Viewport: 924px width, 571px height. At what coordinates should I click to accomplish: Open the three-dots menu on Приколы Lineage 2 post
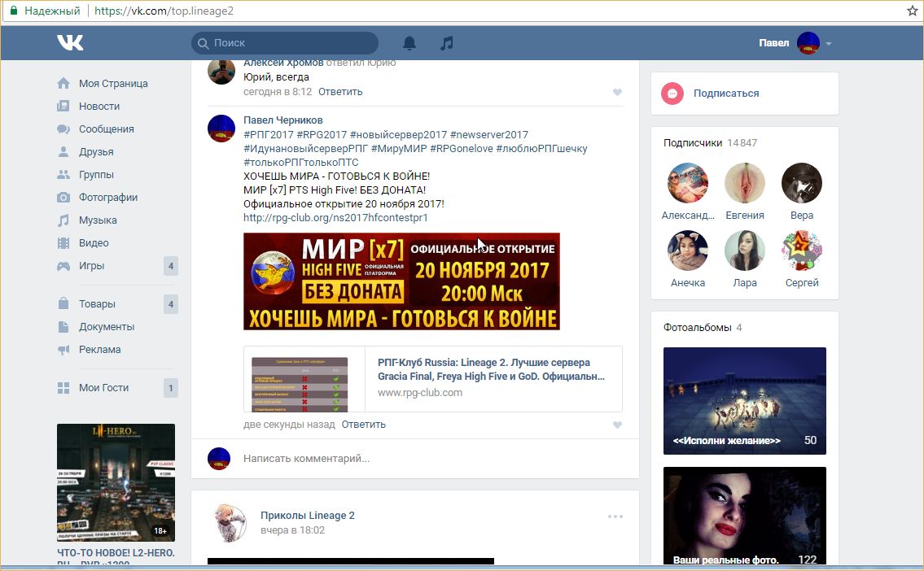(615, 517)
